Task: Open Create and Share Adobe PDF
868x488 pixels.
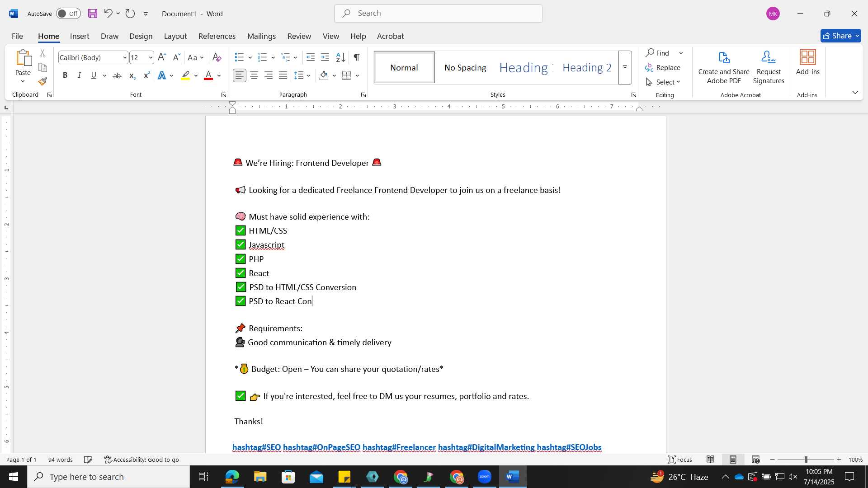Action: coord(724,67)
